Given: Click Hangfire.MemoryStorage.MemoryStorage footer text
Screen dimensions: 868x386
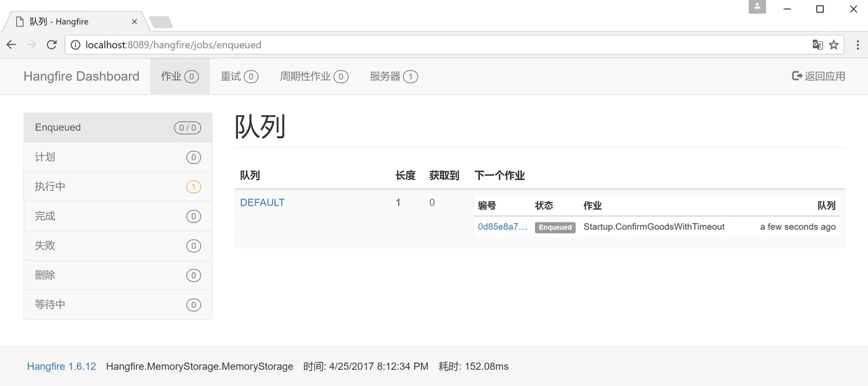Looking at the screenshot, I should coord(200,366).
